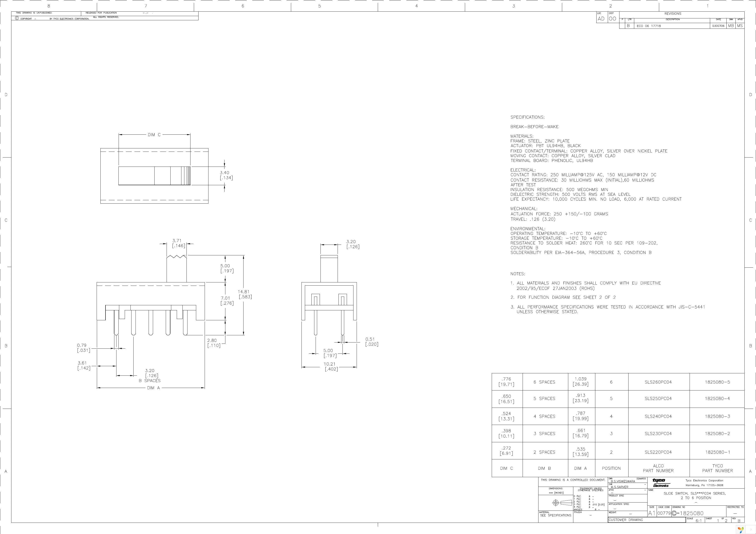Click the B SPACES label
Viewport: 756px width, 534px height.
point(149,381)
